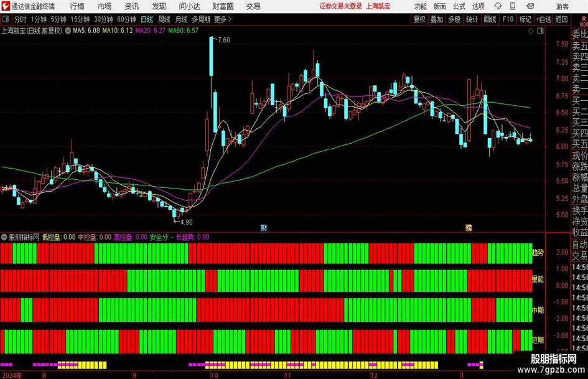Click the 上海凯宝 stock name in title bar
This screenshot has height=379, width=588.
click(378, 6)
